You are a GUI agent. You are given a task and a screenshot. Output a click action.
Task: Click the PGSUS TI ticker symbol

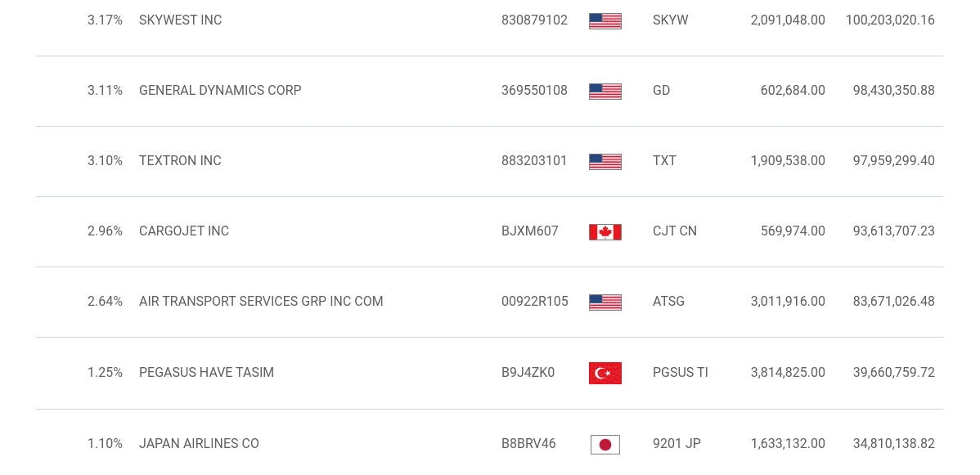tap(680, 373)
